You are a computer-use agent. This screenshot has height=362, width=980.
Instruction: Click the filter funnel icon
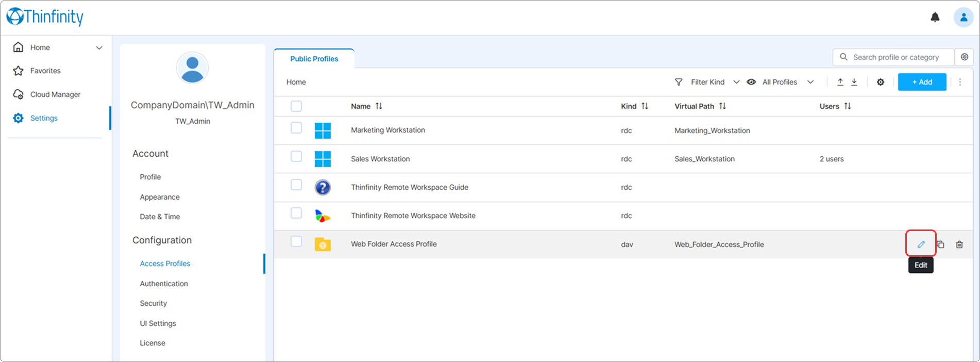(x=679, y=82)
